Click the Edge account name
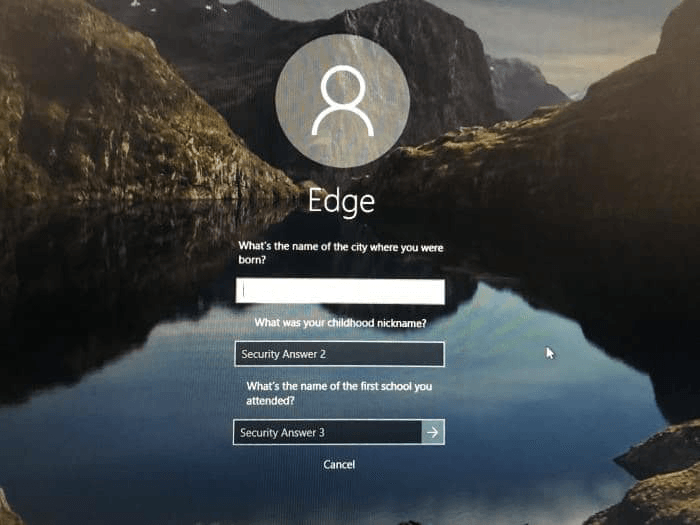This screenshot has width=700, height=525. click(x=342, y=202)
